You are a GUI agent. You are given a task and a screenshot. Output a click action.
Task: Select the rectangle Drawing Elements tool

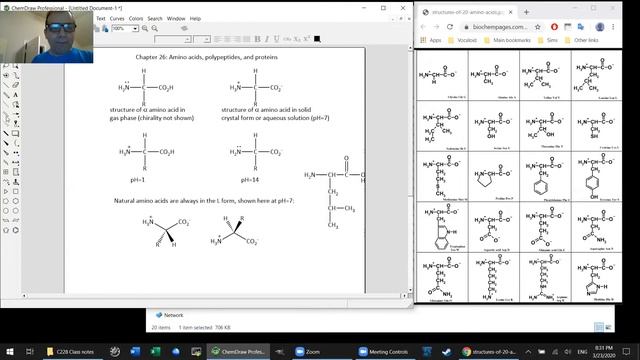click(x=16, y=133)
